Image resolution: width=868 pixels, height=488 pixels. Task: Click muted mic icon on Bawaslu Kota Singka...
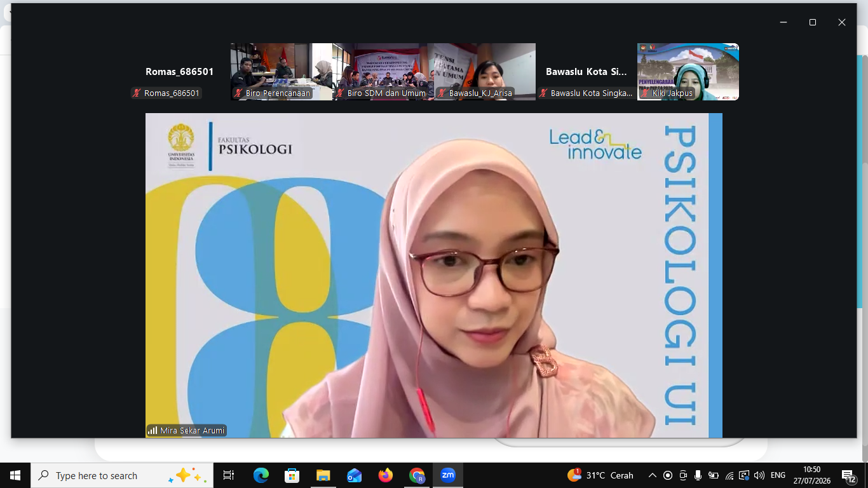[x=543, y=93]
